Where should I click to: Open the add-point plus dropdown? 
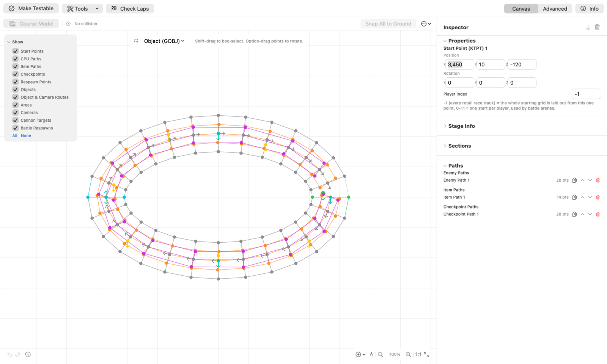(360, 355)
